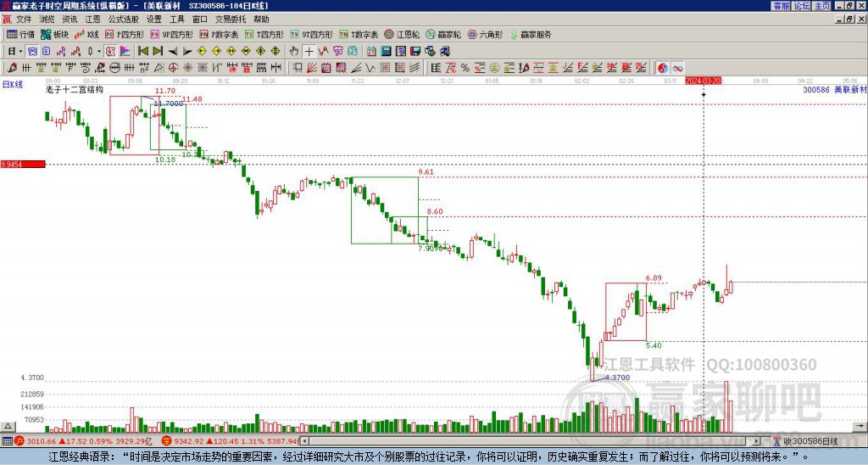Click horizontal scrollbar right arrow
868x465 pixels.
[x=757, y=441]
